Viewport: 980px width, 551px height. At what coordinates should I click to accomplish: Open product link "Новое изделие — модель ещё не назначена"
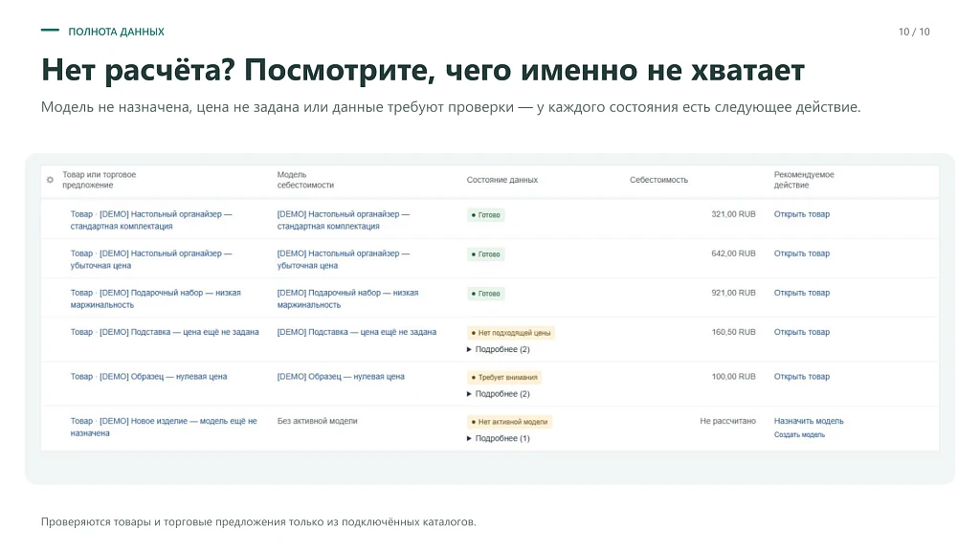pyautogui.click(x=164, y=427)
